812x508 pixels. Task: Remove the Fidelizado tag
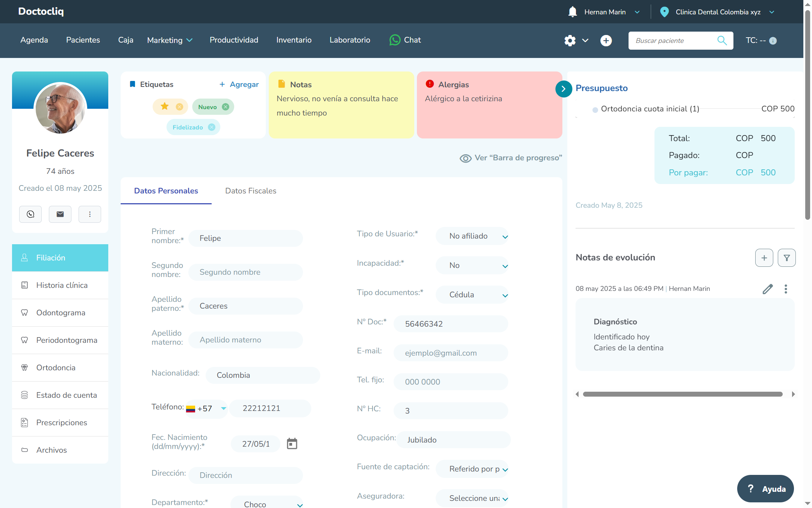[x=212, y=127]
